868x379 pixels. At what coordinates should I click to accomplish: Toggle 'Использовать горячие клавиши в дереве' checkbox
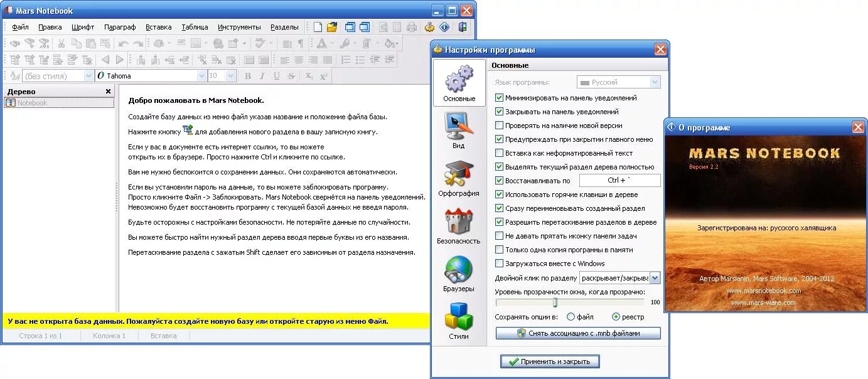pos(500,195)
